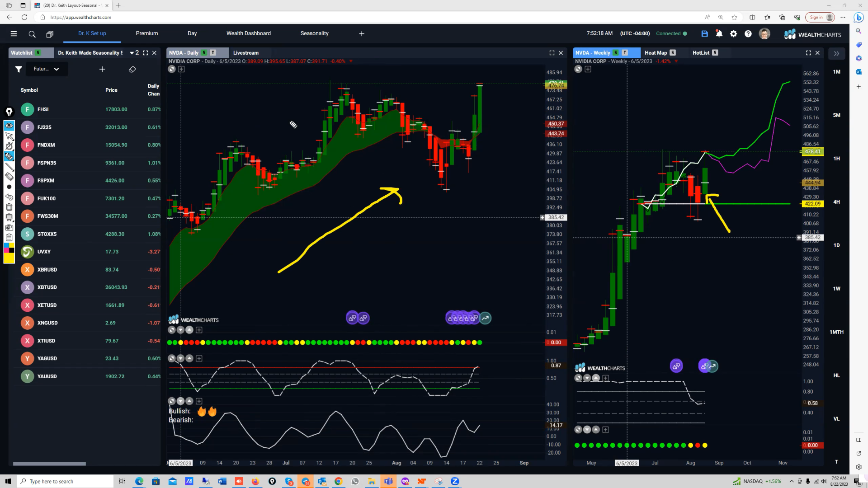Image resolution: width=868 pixels, height=488 pixels.
Task: Open the Wealth Dashboard tab
Action: tap(249, 33)
